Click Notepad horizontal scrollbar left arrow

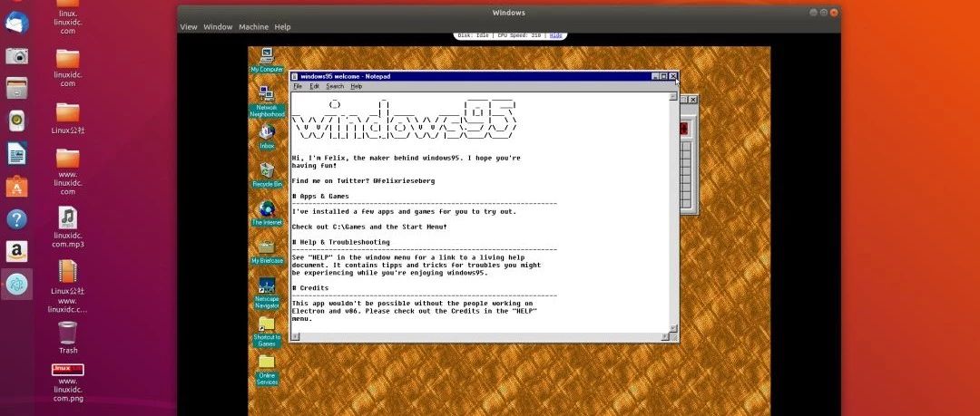tap(295, 336)
